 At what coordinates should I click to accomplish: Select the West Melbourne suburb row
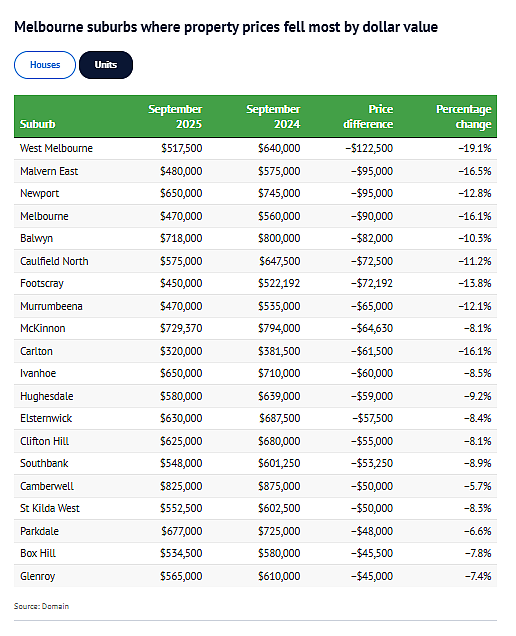(x=255, y=148)
